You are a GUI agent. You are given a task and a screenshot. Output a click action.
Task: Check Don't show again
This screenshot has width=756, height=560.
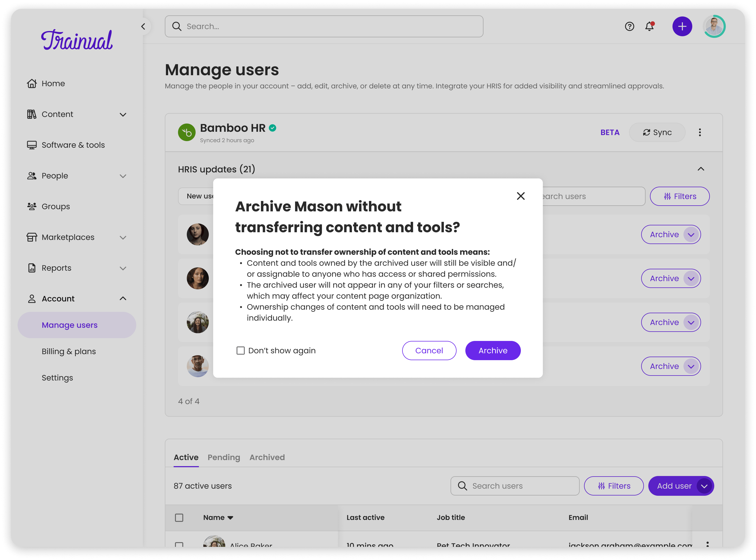(240, 350)
